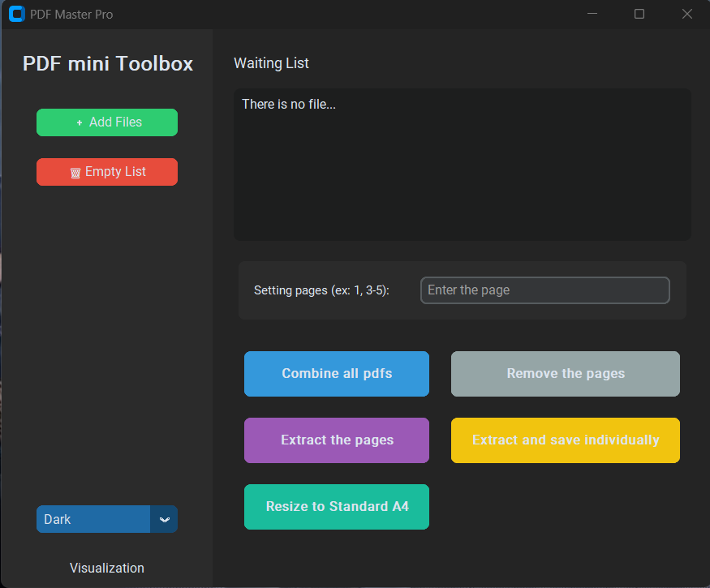
Task: Click the Waiting List file area
Action: click(462, 165)
